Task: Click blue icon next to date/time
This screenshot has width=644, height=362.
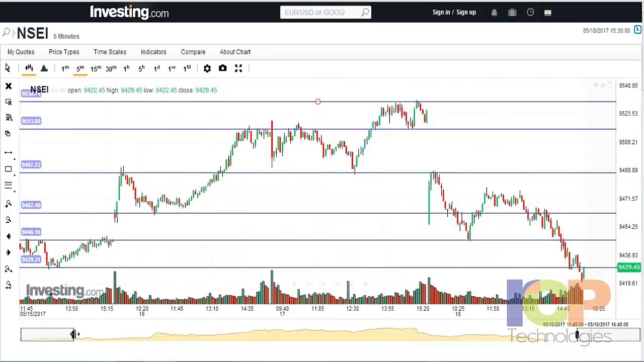Action: tap(637, 30)
